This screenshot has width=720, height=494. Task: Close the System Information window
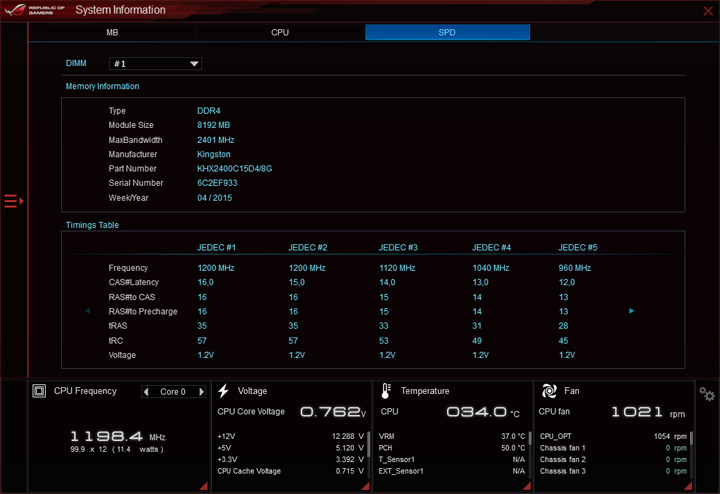(x=708, y=11)
